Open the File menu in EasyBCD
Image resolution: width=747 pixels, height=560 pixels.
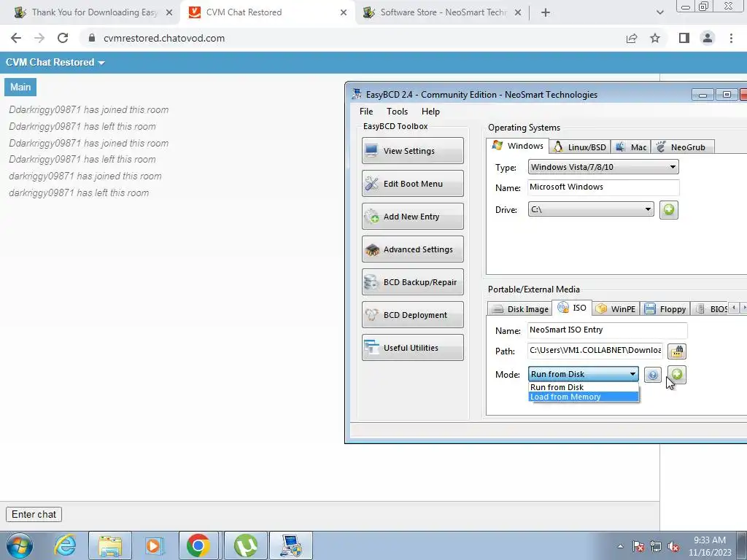pyautogui.click(x=366, y=112)
